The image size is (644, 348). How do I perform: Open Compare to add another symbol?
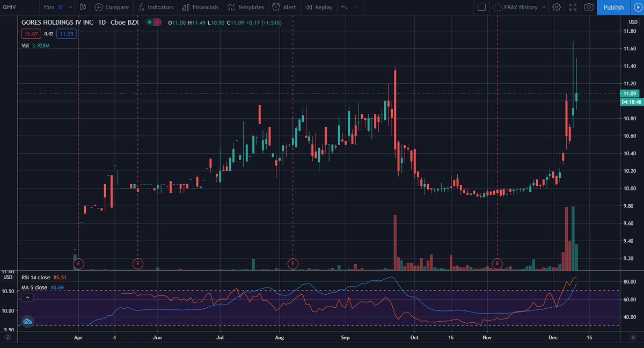coord(112,7)
